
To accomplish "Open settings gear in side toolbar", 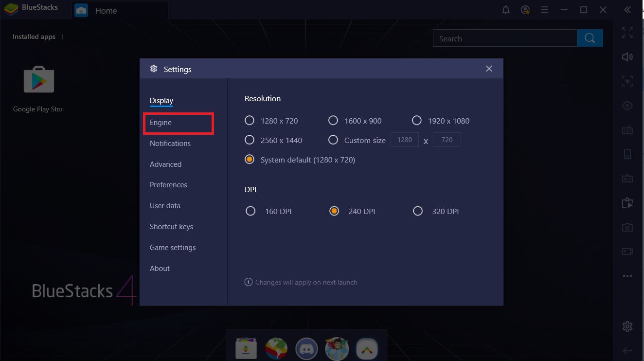I will click(x=627, y=326).
